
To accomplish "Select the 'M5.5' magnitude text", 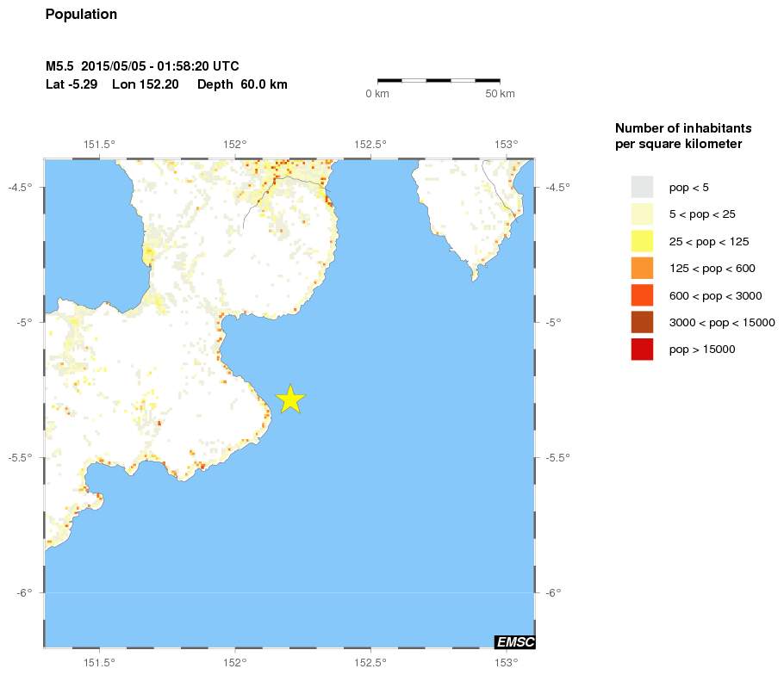I will coord(59,66).
